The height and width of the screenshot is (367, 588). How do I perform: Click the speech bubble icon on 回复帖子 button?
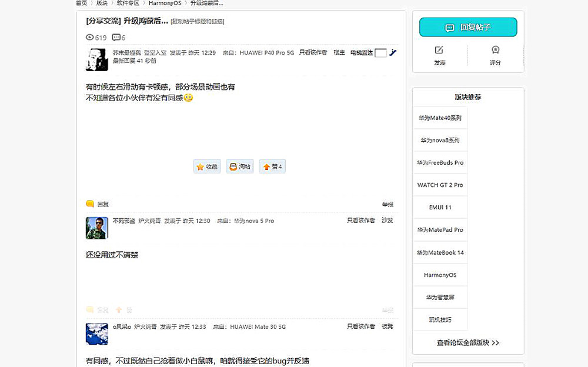click(450, 27)
